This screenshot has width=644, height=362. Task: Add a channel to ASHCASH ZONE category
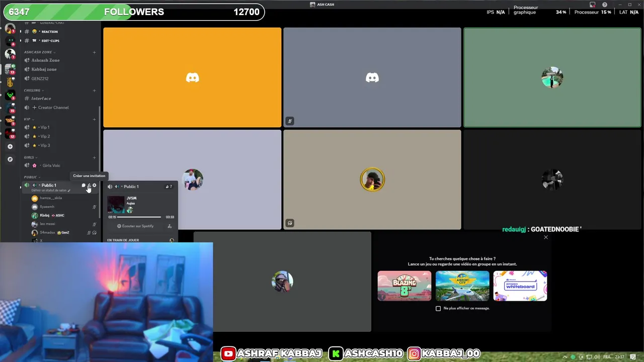pos(94,52)
